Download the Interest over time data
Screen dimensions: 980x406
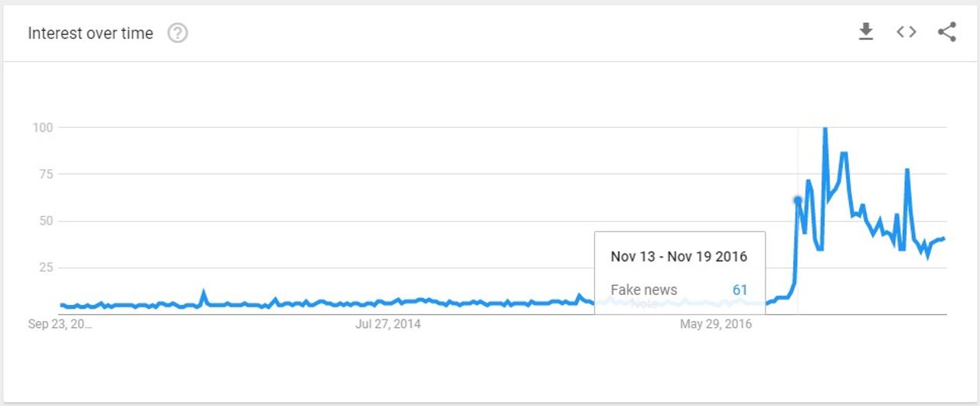click(x=866, y=32)
